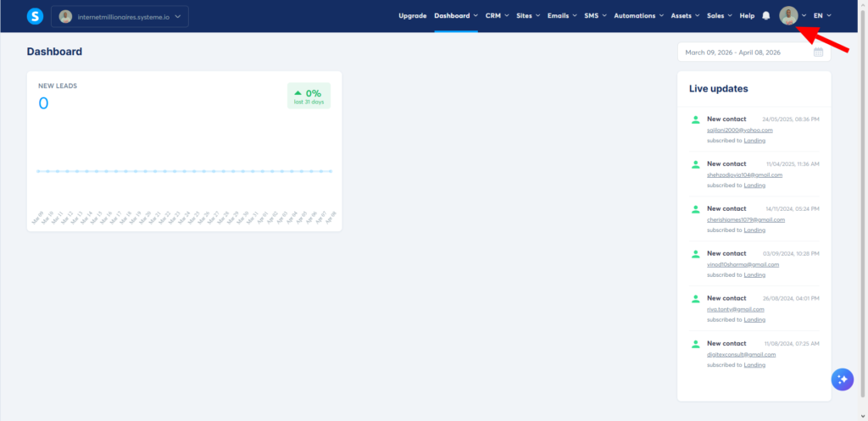Click the date range input field

pos(746,53)
